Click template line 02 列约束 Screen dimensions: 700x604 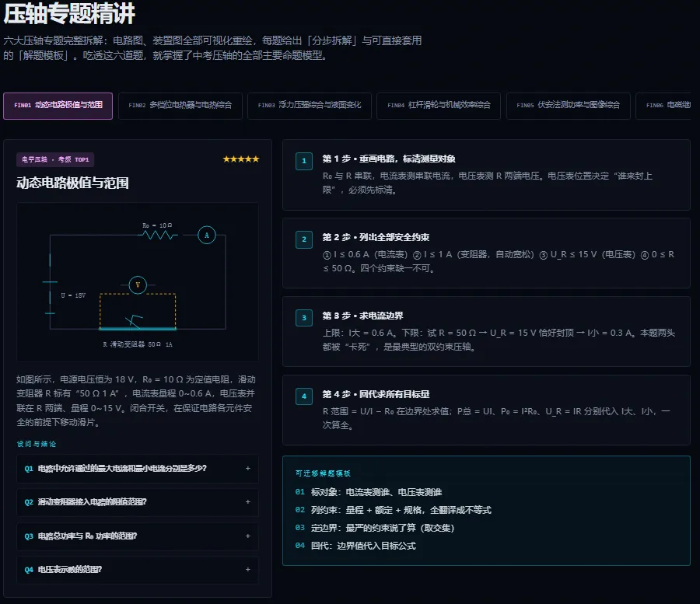pyautogui.click(x=394, y=510)
